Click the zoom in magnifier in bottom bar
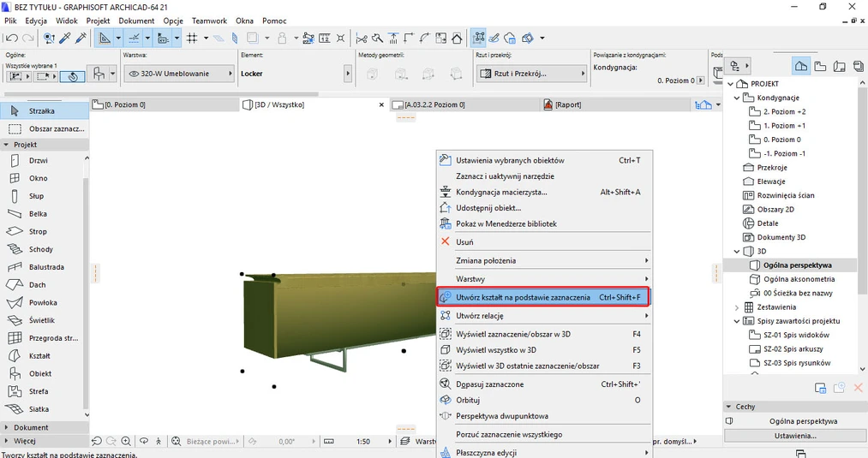 point(126,442)
